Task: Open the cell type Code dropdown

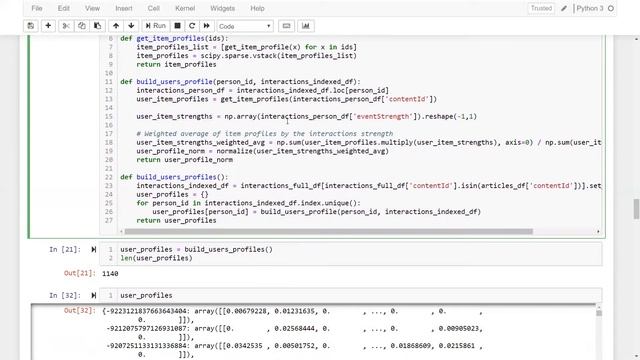Action: [x=244, y=26]
